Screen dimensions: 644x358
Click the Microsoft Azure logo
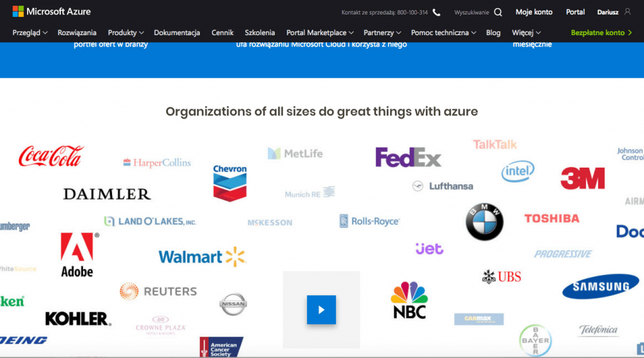tap(52, 11)
